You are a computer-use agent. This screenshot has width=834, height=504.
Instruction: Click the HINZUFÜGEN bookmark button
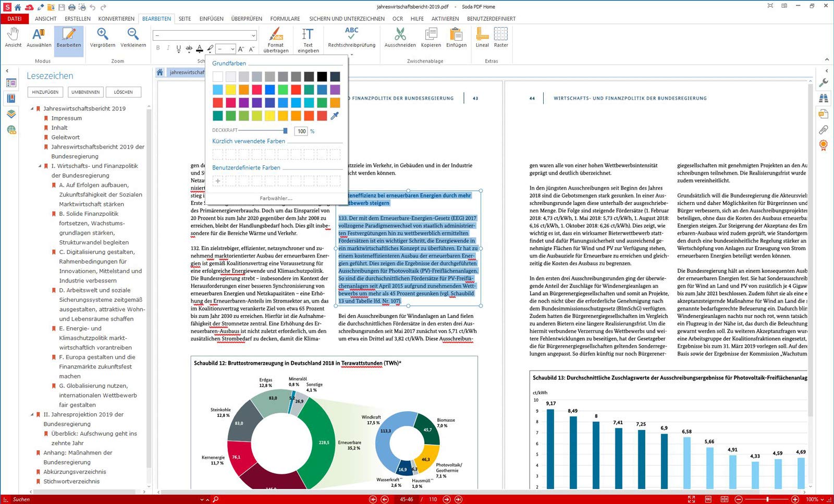coord(45,92)
